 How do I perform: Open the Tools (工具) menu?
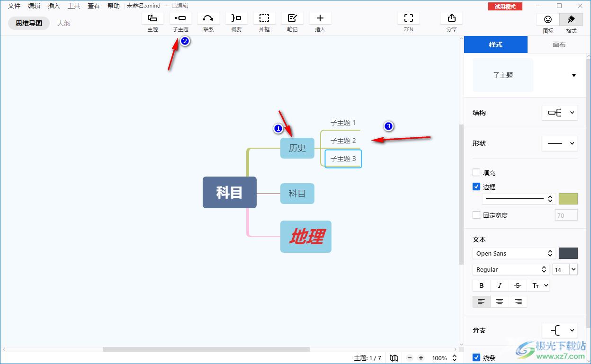(x=74, y=6)
